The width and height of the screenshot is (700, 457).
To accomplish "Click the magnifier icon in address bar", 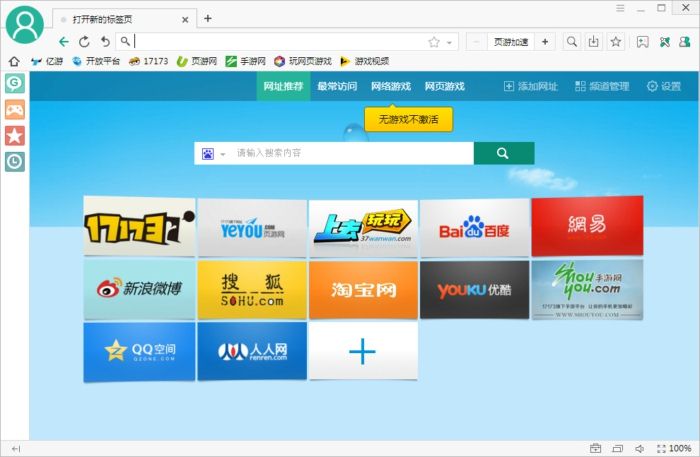I will coord(125,42).
